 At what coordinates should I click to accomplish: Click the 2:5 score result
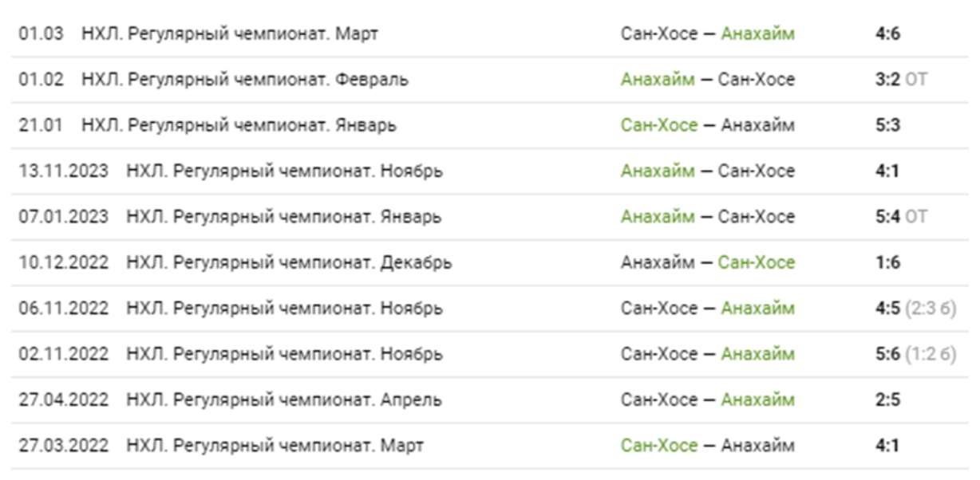click(x=887, y=399)
